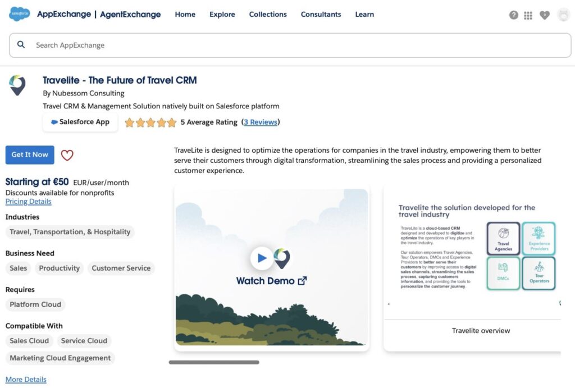Open the 3 Reviews link
The width and height of the screenshot is (575, 392).
[261, 122]
